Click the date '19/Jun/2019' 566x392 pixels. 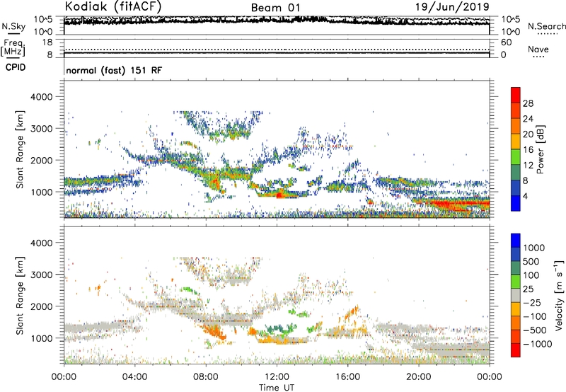[x=452, y=6]
